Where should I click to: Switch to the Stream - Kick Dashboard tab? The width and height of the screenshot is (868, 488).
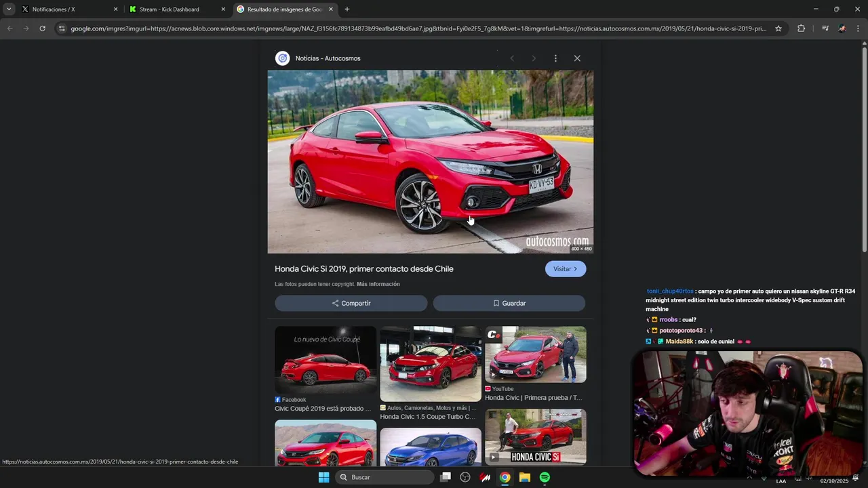pyautogui.click(x=176, y=9)
